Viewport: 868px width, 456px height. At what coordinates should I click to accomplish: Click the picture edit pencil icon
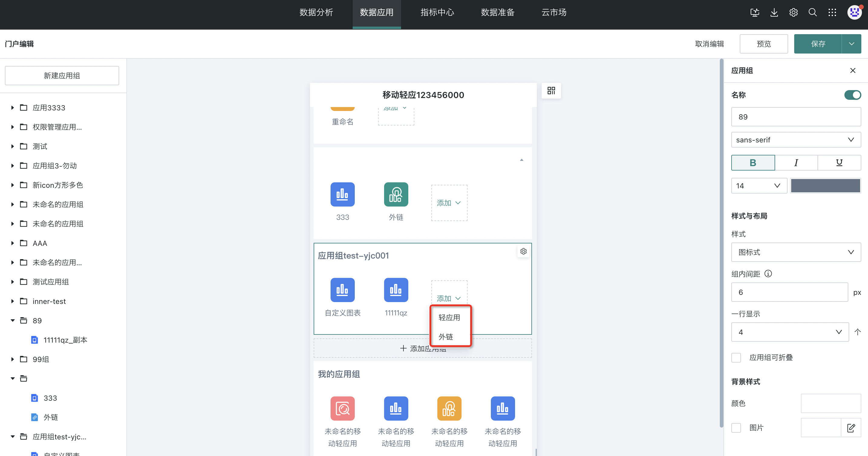click(x=851, y=428)
